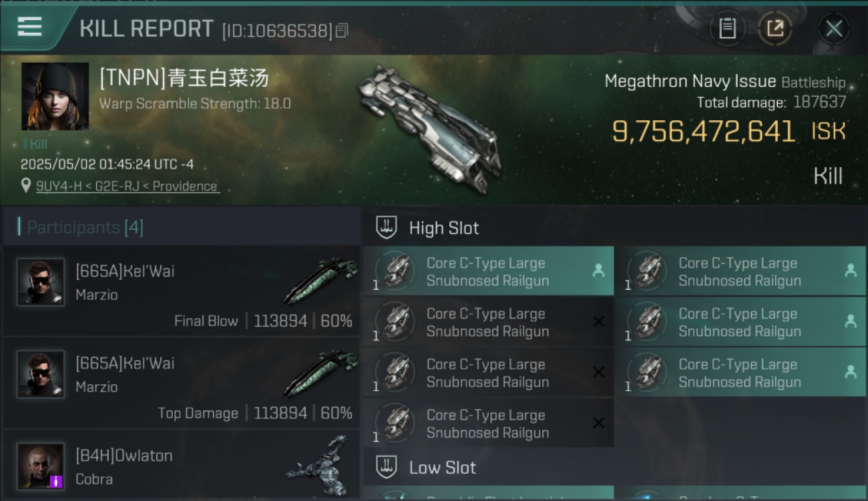Select Kel'Wai Top Damage participant
868x501 pixels.
click(182, 383)
